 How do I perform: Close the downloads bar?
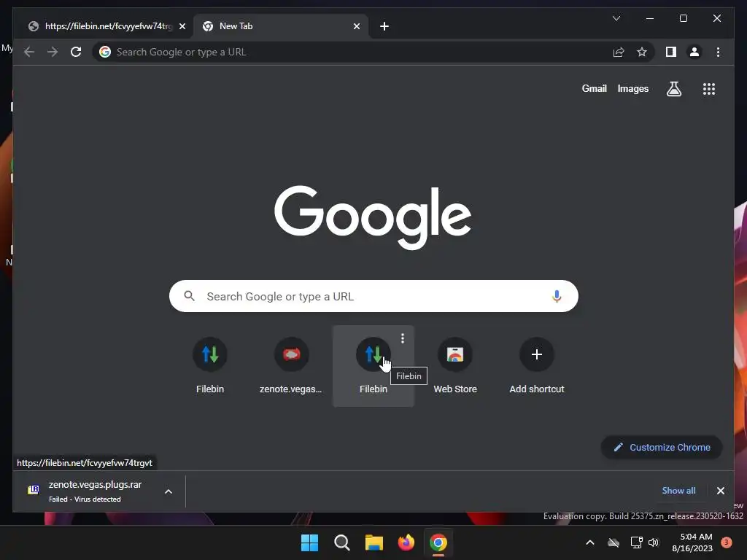click(720, 491)
